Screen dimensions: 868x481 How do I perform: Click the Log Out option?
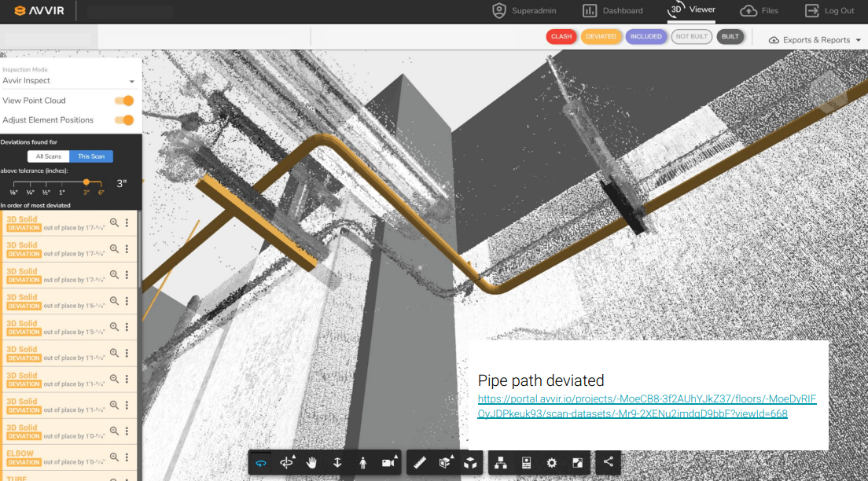[x=829, y=11]
